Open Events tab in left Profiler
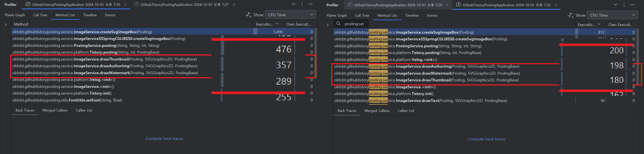 110,15
